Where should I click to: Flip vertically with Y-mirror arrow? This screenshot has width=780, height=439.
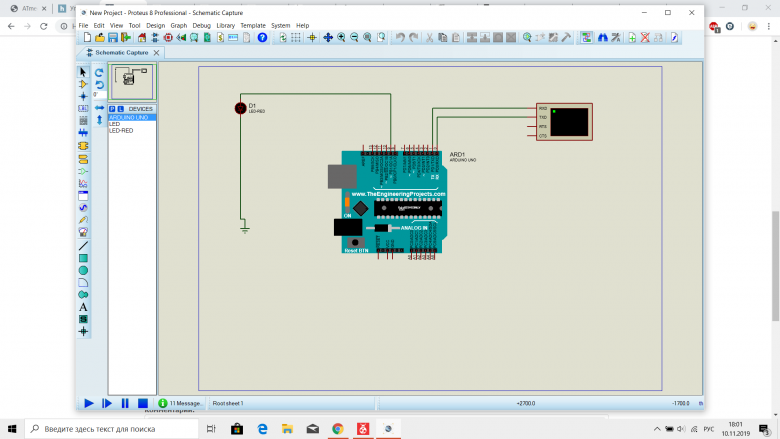[x=99, y=120]
